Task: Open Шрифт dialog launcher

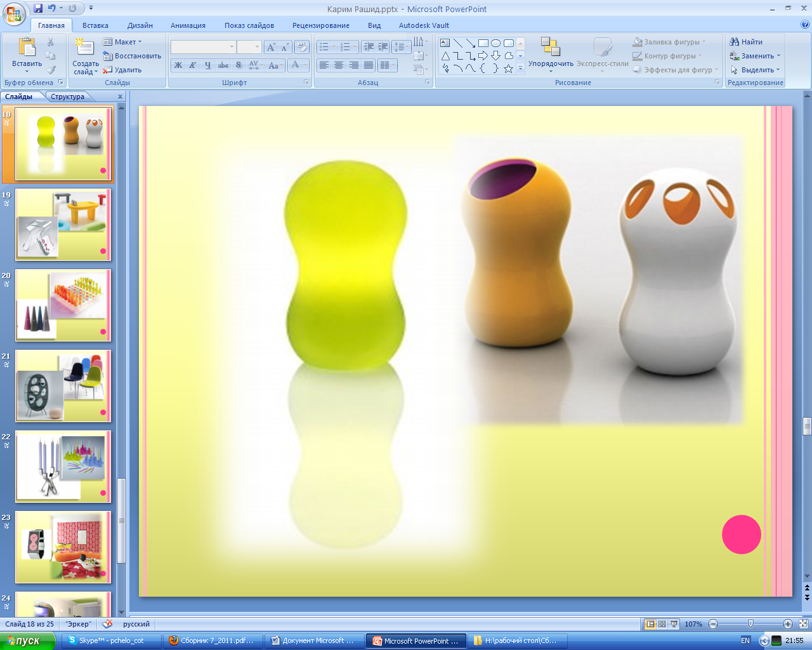Action: (x=306, y=83)
